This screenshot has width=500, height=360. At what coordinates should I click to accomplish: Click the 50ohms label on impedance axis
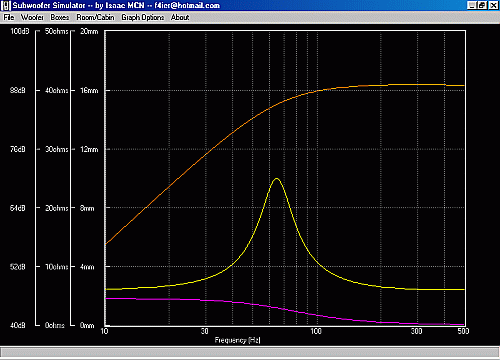pos(57,31)
